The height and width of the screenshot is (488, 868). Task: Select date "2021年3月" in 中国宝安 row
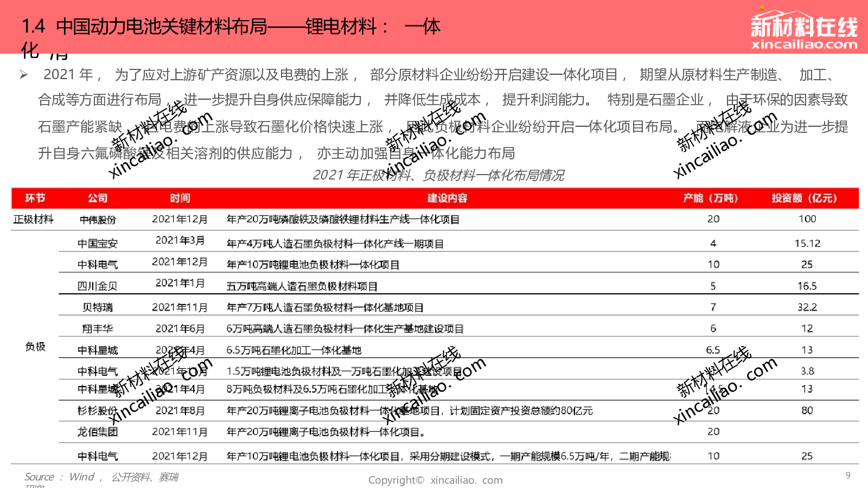coord(180,240)
